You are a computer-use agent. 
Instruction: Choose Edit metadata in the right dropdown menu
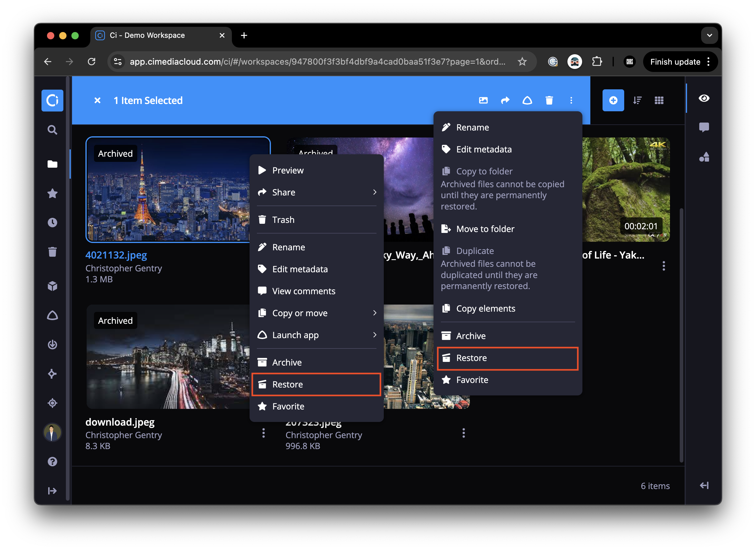click(x=508, y=149)
